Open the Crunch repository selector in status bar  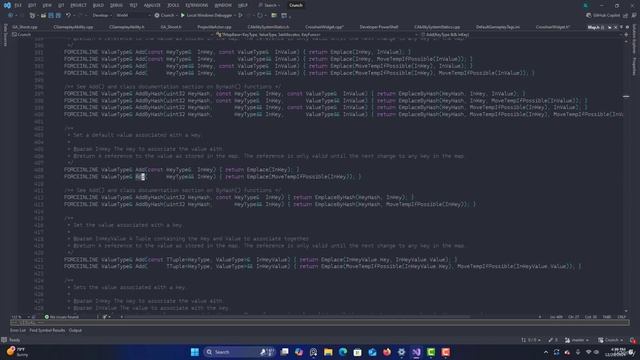click(611, 340)
